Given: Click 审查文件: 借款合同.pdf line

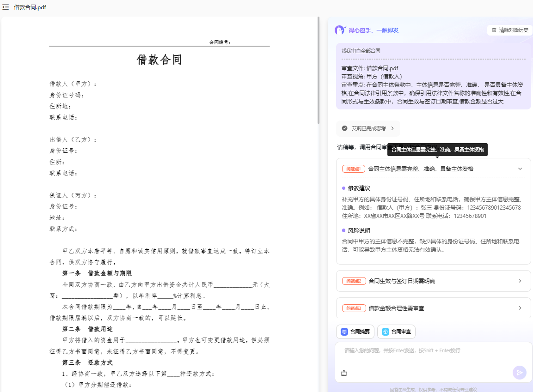Looking at the screenshot, I should coord(370,68).
